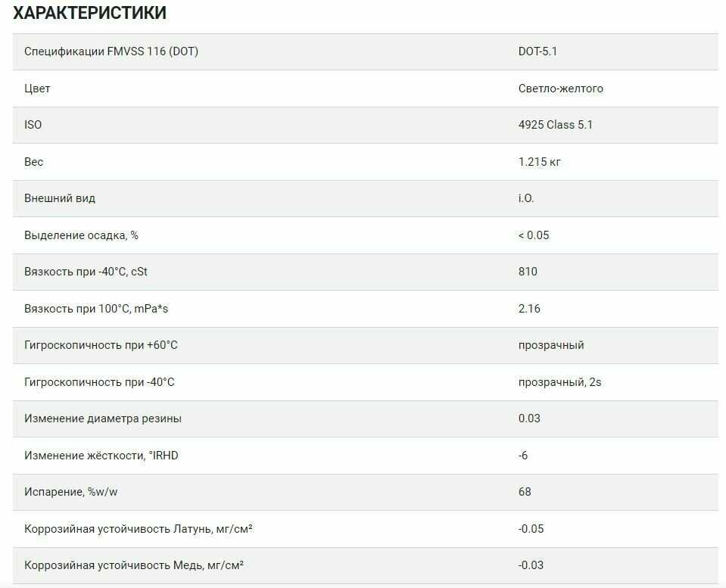Viewport: 726px width, 588px height.
Task: Click the 1.215 кг weight value
Action: [x=539, y=162]
